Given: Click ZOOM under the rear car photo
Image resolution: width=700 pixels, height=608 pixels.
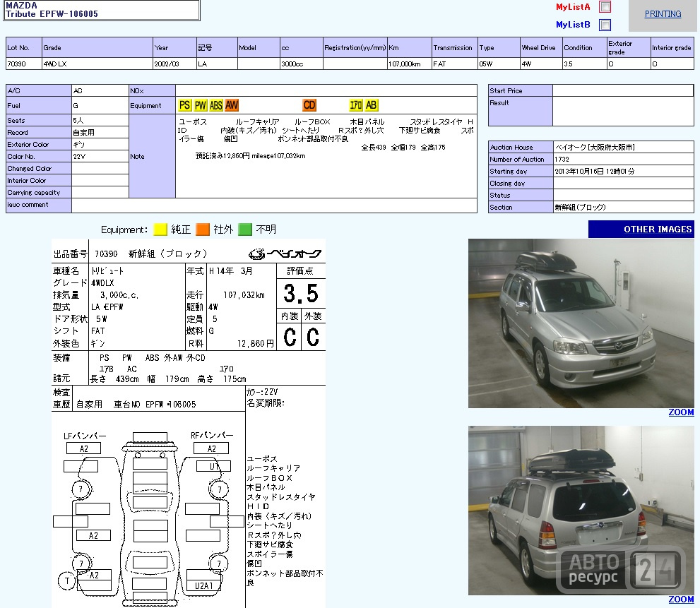Looking at the screenshot, I should point(681,599).
